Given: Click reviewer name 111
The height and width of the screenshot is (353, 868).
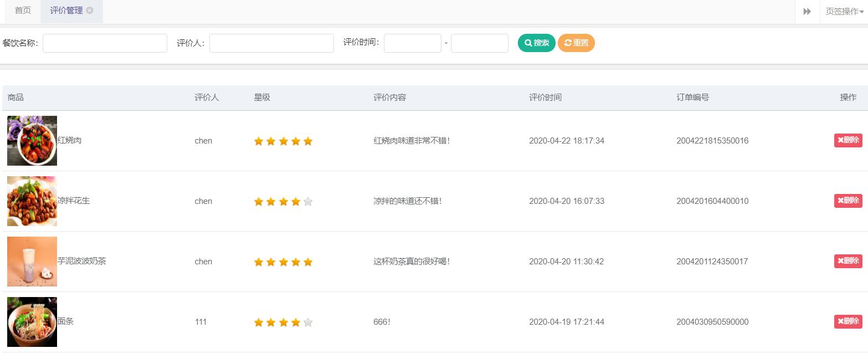Looking at the screenshot, I should (x=201, y=322).
